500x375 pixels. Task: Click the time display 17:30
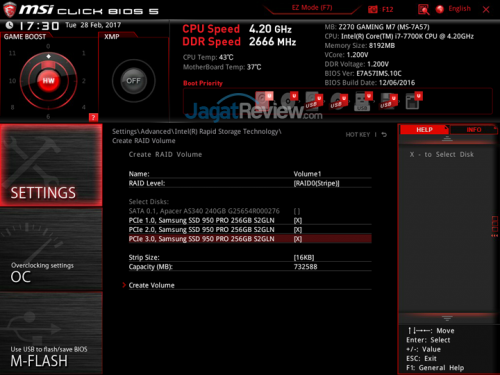tap(39, 26)
